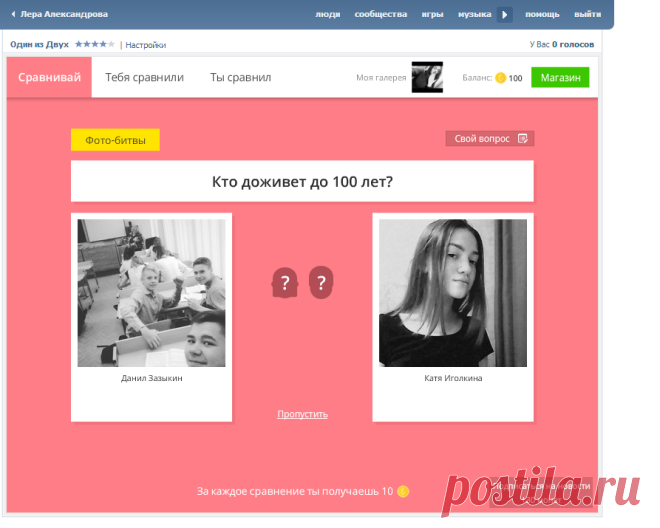Click the star rating next to Один из Двух
The image size is (660, 528).
[x=95, y=44]
